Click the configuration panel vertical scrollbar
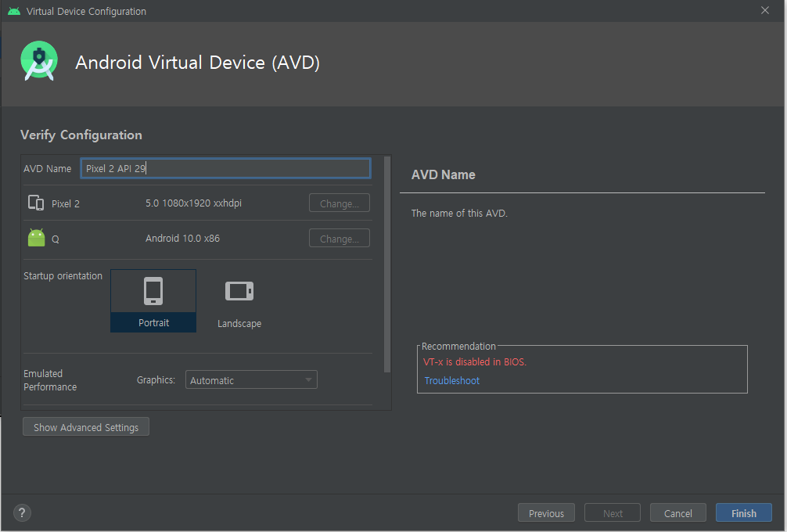787x532 pixels. (x=387, y=264)
